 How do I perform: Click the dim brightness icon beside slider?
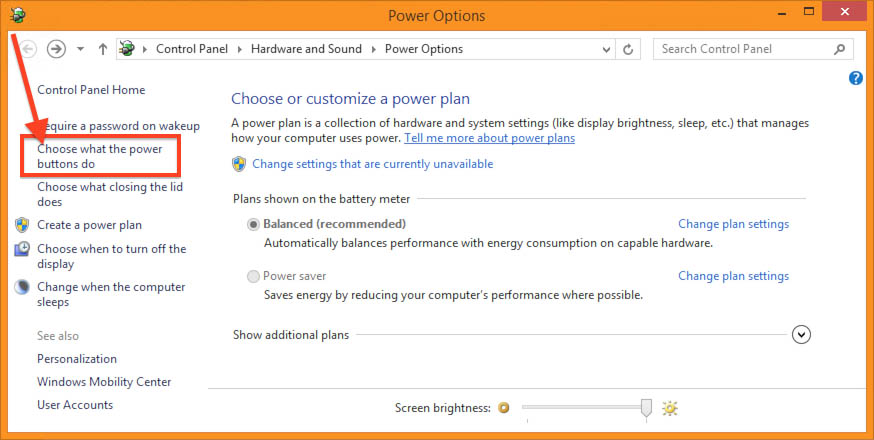[x=504, y=408]
